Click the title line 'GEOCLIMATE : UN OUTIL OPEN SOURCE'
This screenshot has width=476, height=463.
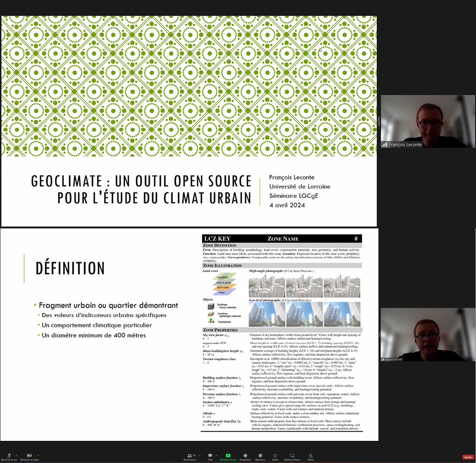point(141,181)
